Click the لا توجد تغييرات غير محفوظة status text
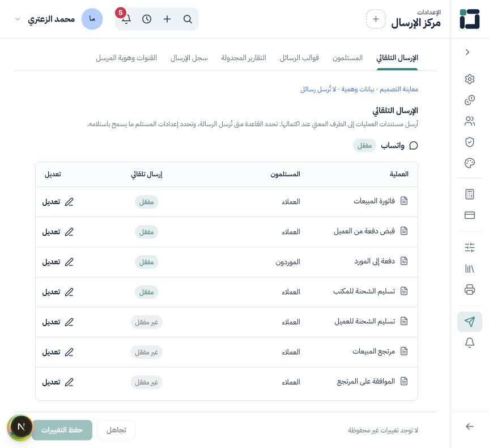This screenshot has width=489, height=448. tap(383, 430)
